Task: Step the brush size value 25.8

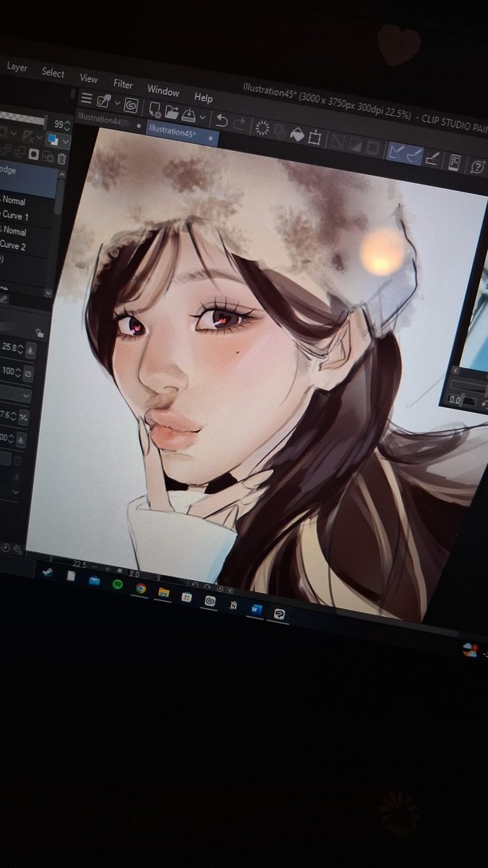Action: click(20, 349)
